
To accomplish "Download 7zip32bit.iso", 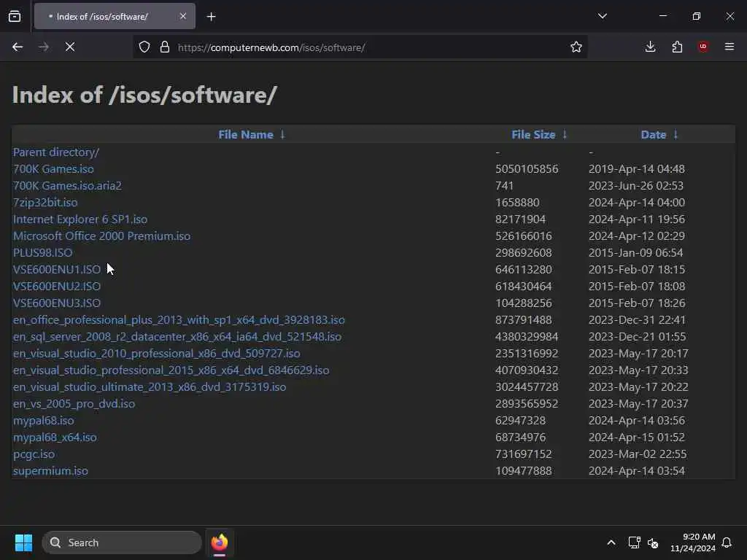I will coord(45,203).
